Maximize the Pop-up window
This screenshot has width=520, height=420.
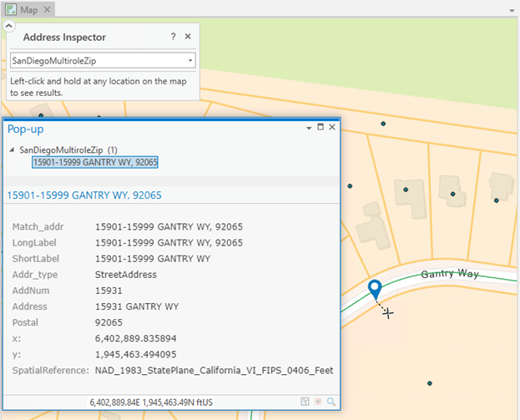click(x=320, y=127)
